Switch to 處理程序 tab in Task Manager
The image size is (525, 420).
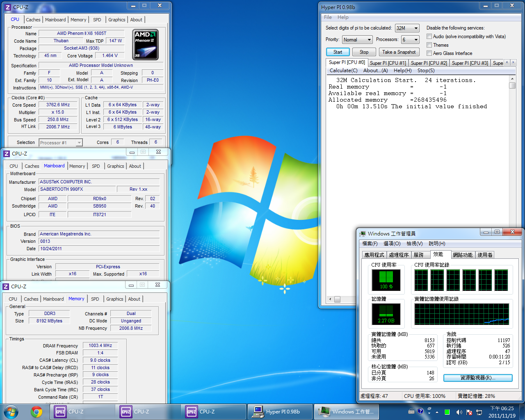point(399,255)
